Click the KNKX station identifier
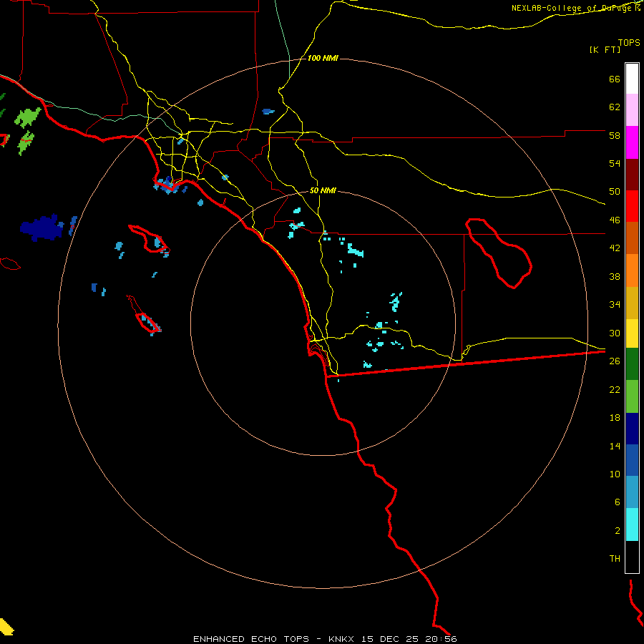644x644 pixels. tap(343, 639)
